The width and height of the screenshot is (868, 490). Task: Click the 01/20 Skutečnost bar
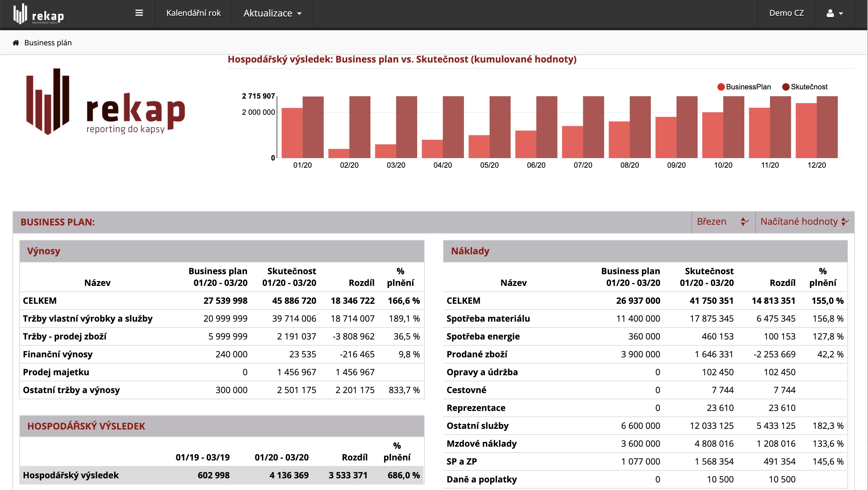point(313,127)
